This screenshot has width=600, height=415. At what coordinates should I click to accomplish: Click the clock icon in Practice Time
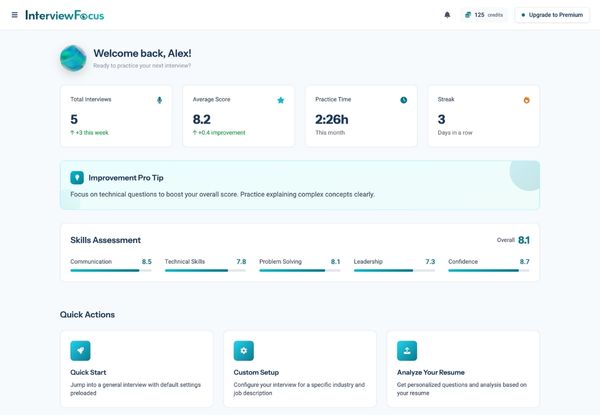(x=404, y=100)
